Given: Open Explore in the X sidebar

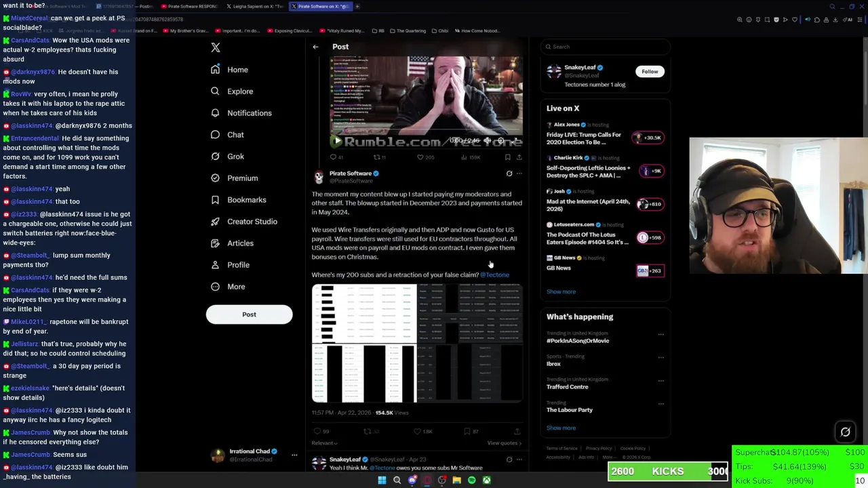Looking at the screenshot, I should click(x=232, y=91).
